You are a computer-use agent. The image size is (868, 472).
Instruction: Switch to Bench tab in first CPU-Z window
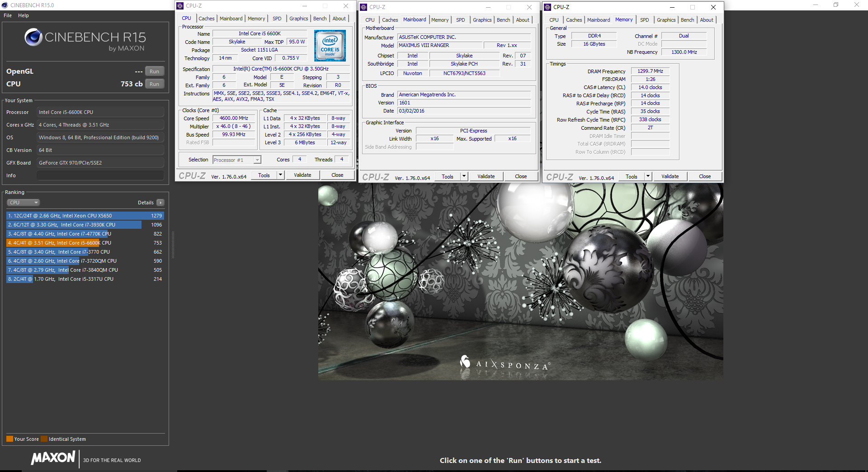(x=320, y=19)
